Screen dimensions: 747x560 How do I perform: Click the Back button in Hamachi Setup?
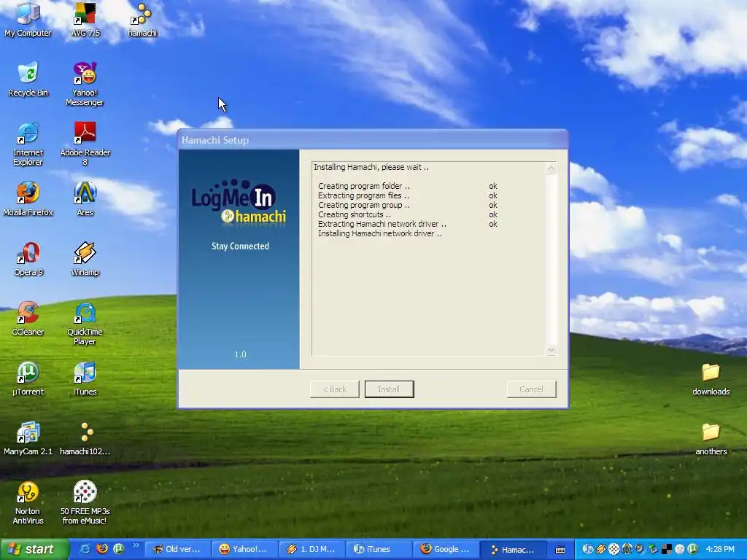coord(334,389)
